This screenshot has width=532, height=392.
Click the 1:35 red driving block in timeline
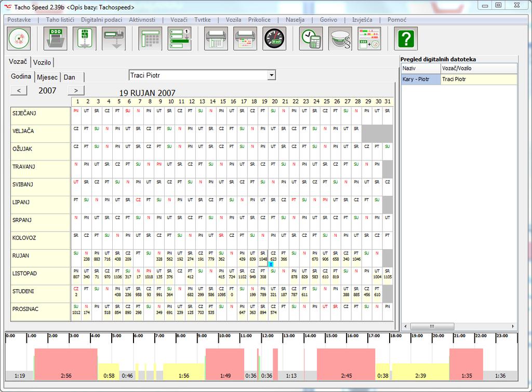466,364
